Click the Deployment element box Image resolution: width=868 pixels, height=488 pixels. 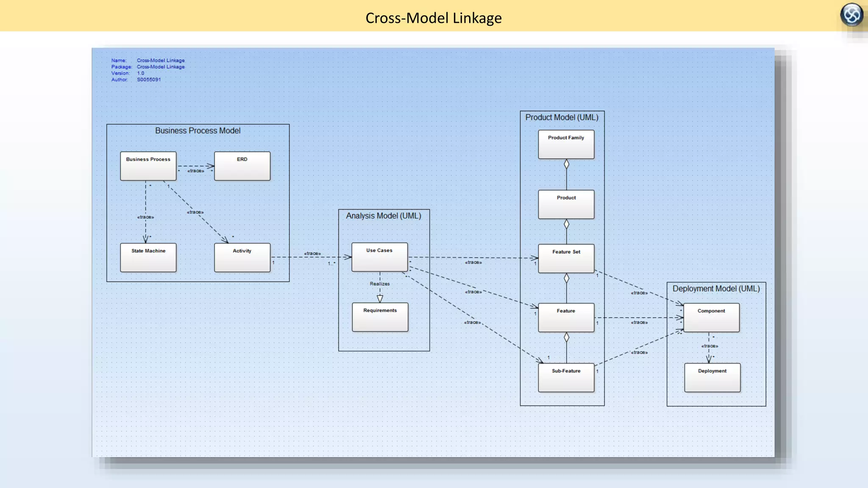click(x=712, y=377)
